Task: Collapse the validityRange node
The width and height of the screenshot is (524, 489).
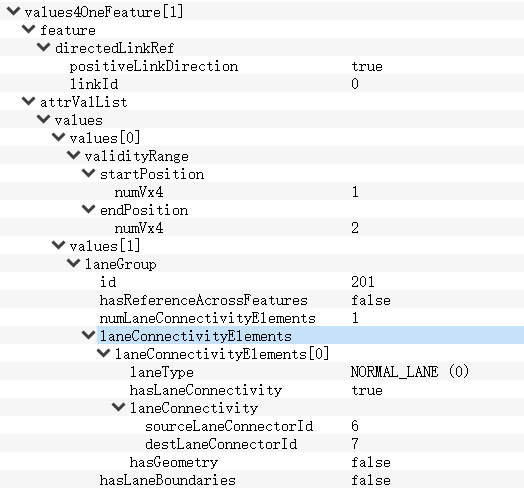Action: pos(74,155)
